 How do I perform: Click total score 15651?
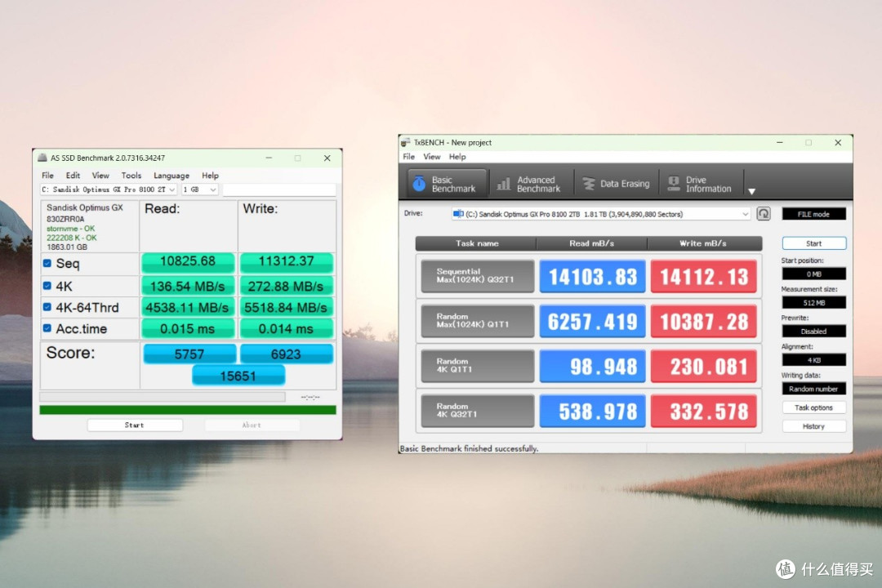[x=238, y=376]
